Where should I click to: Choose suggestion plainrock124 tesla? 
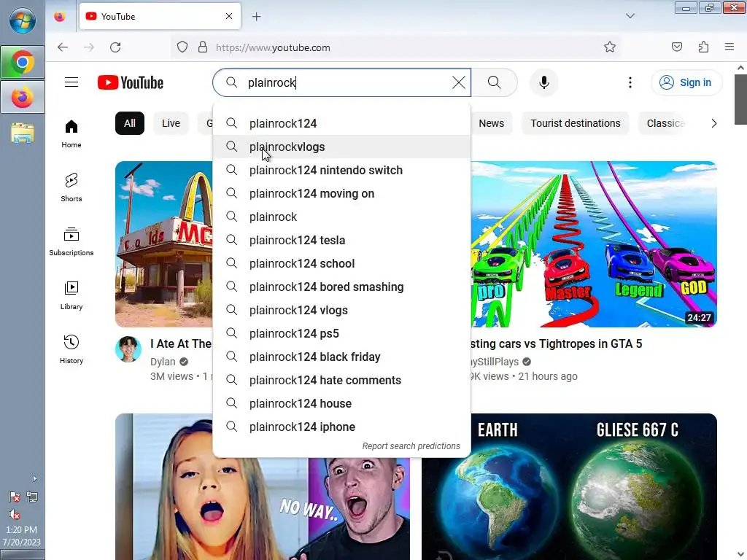[x=341, y=240]
